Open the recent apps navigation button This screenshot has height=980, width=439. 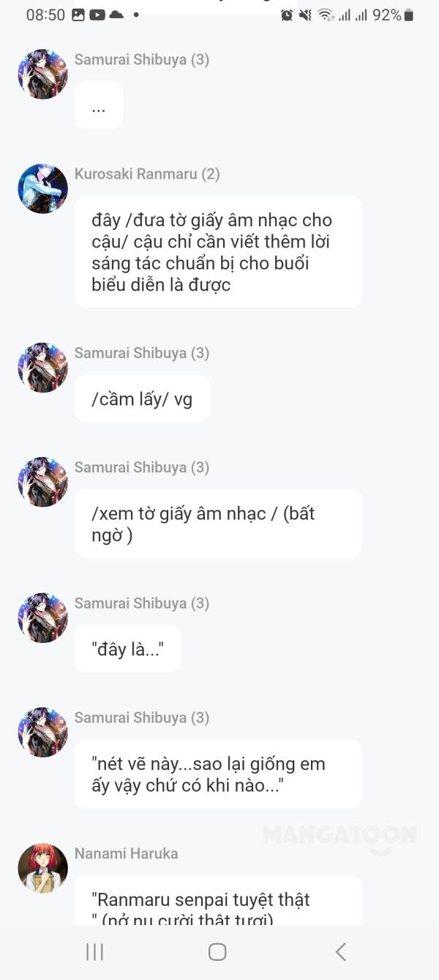coord(94,951)
